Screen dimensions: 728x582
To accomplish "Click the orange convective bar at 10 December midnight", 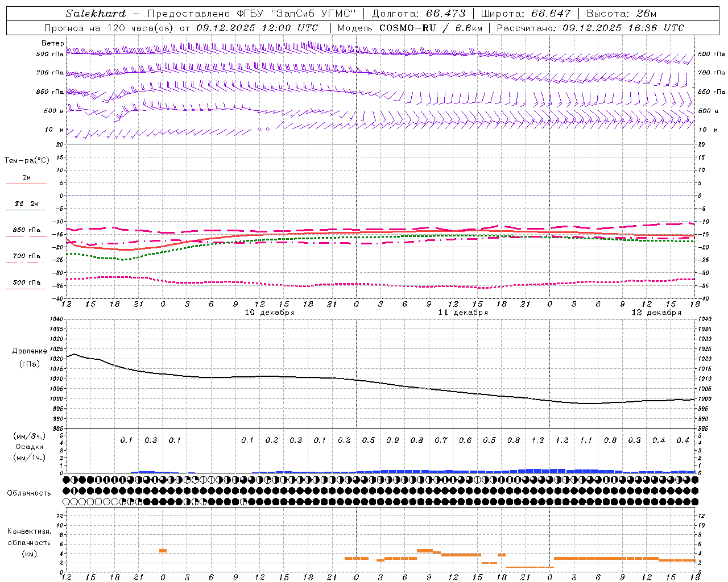I will click(163, 550).
